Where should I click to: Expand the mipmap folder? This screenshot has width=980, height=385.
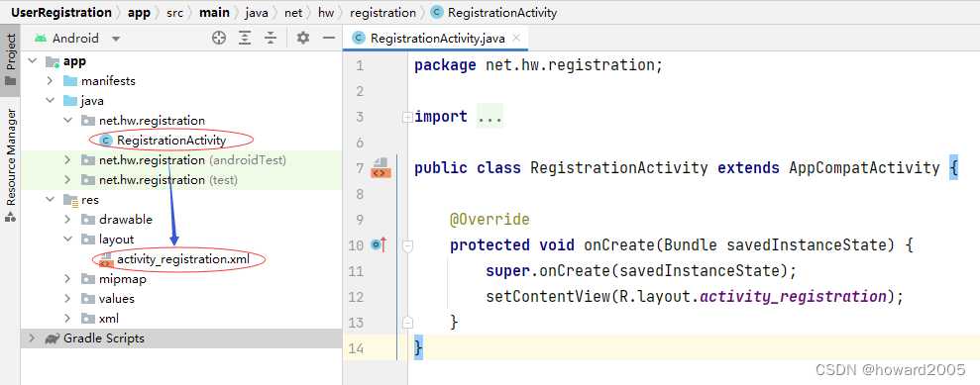(67, 279)
